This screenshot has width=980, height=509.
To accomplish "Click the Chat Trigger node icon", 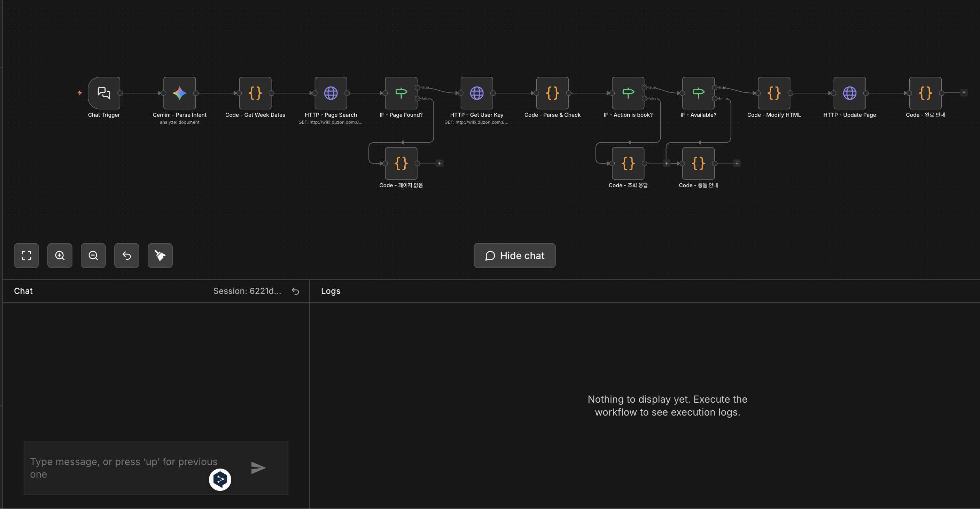I will coord(104,93).
